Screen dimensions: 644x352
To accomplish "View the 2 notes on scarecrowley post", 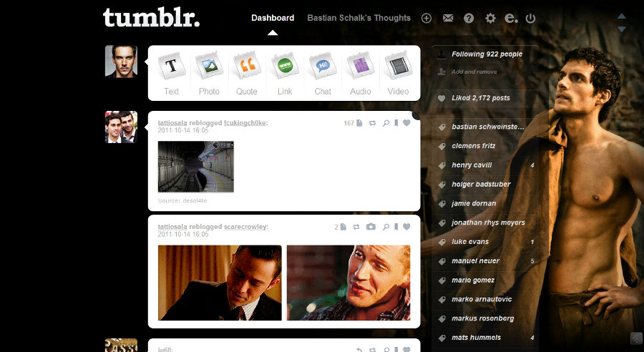I will pyautogui.click(x=340, y=227).
